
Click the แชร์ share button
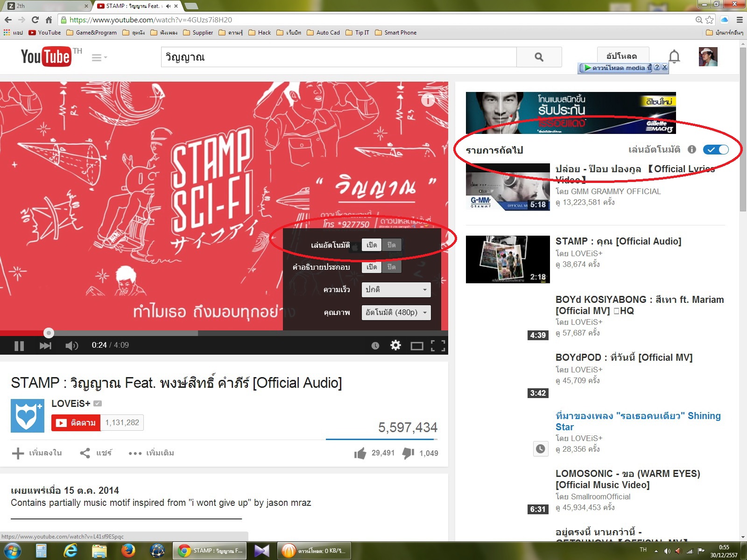[96, 453]
